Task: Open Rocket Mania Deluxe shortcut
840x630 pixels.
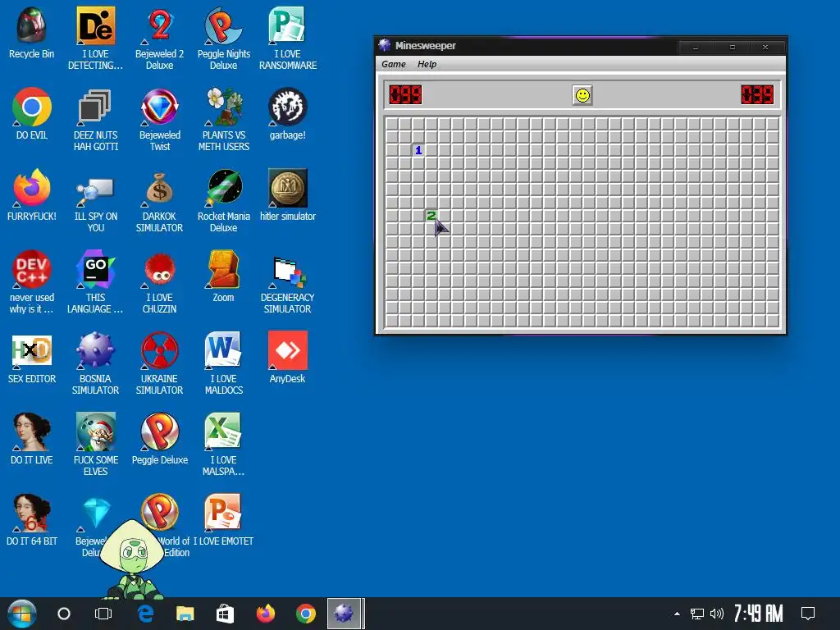Action: [x=223, y=202]
